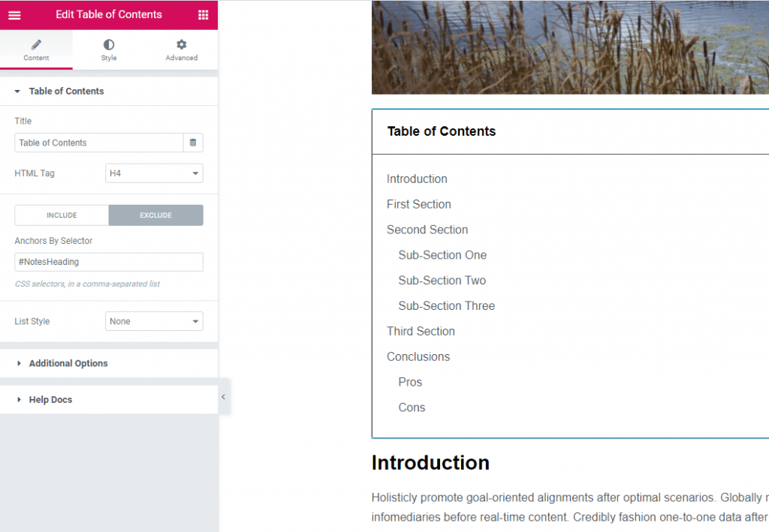
Task: Open the List Style dropdown
Action: [x=154, y=321]
